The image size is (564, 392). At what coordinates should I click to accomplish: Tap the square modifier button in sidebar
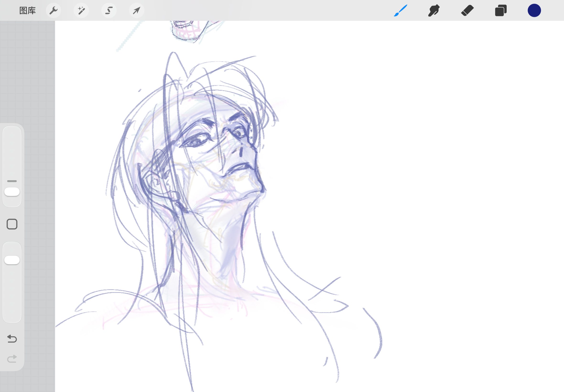click(x=12, y=224)
